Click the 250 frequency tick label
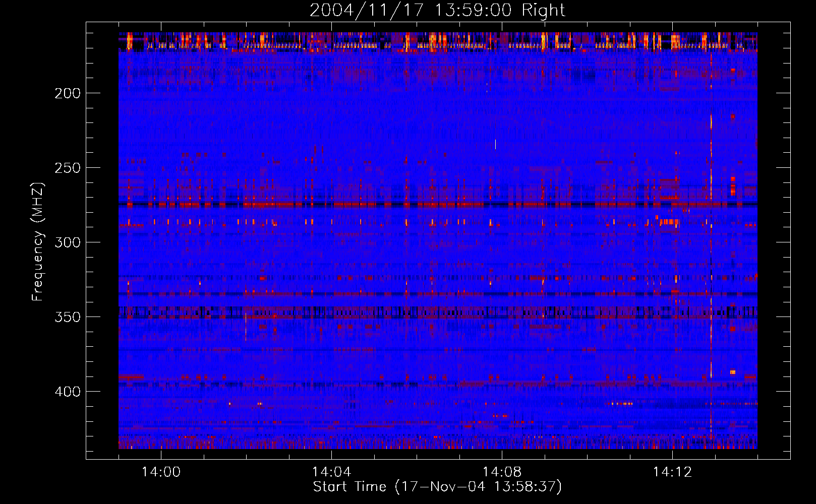This screenshot has height=504, width=816. (x=68, y=168)
